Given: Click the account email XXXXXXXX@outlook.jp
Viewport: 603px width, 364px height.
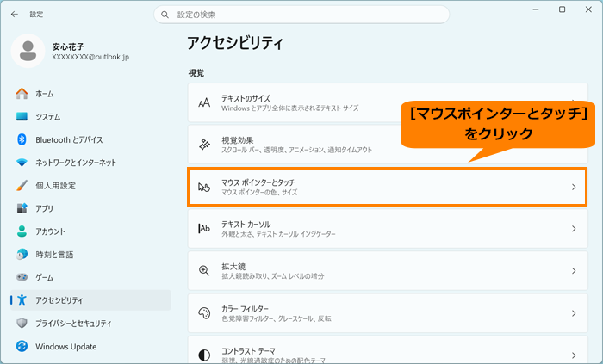Looking at the screenshot, I should point(90,57).
